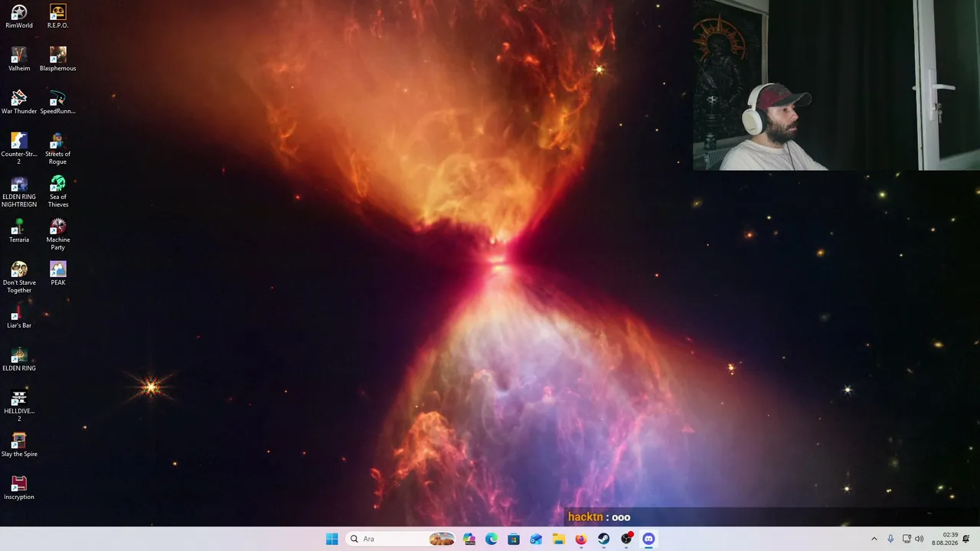Viewport: 980px width, 551px height.
Task: Open the clock and date flyout
Action: [945, 539]
